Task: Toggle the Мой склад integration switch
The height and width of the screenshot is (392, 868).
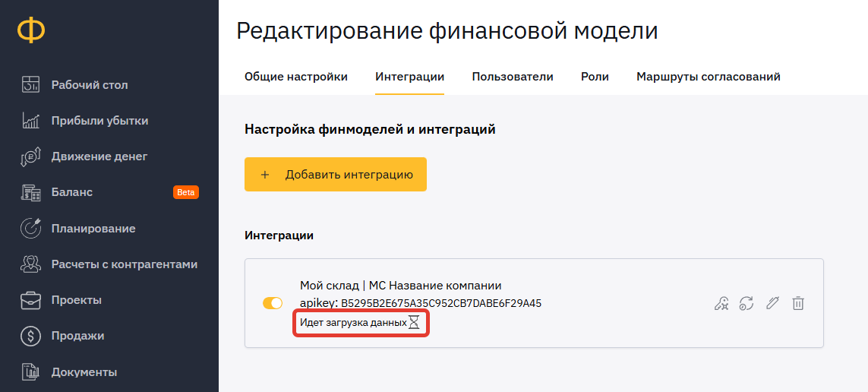Action: [x=273, y=303]
